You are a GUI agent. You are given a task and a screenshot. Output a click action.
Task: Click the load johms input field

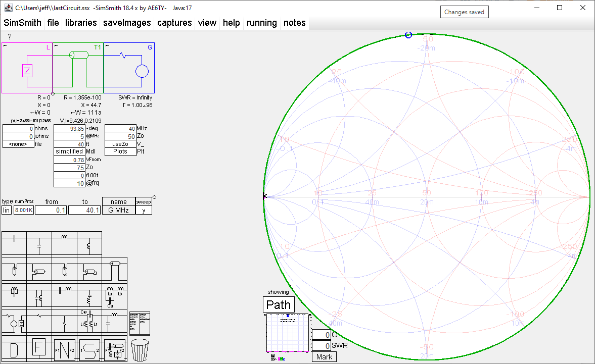coord(18,136)
